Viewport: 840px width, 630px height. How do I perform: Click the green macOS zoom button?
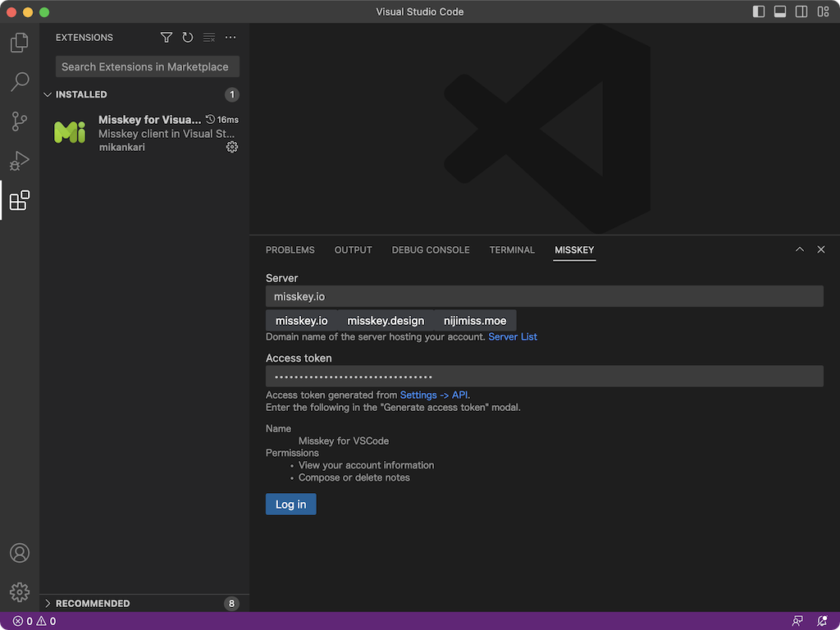pyautogui.click(x=44, y=11)
